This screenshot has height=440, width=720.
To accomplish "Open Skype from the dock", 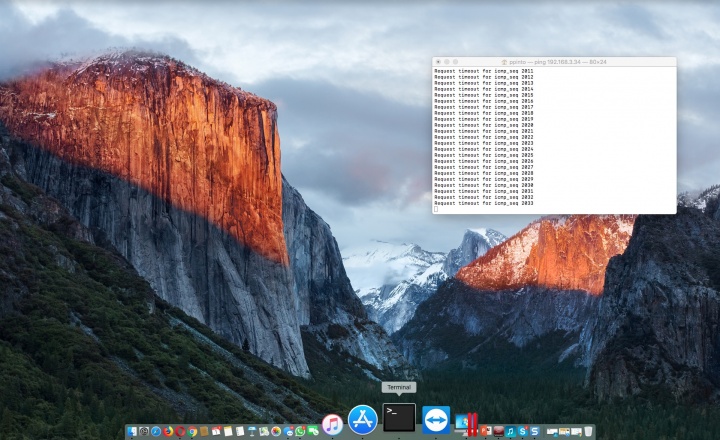I will click(x=522, y=431).
